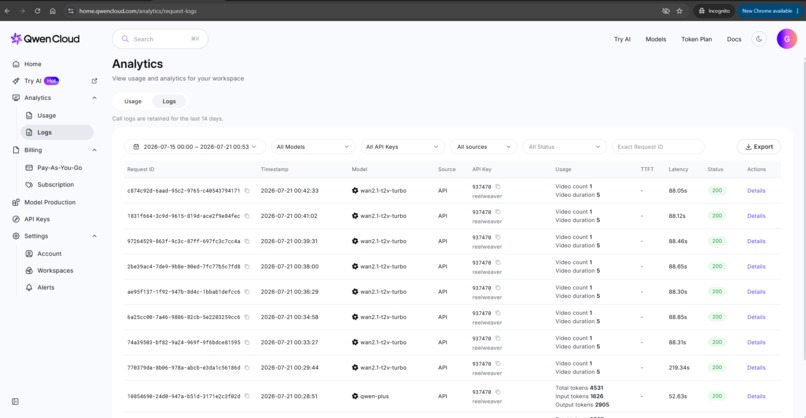Toggle dark mode with the moon icon
This screenshot has height=418, width=806.
click(x=759, y=39)
